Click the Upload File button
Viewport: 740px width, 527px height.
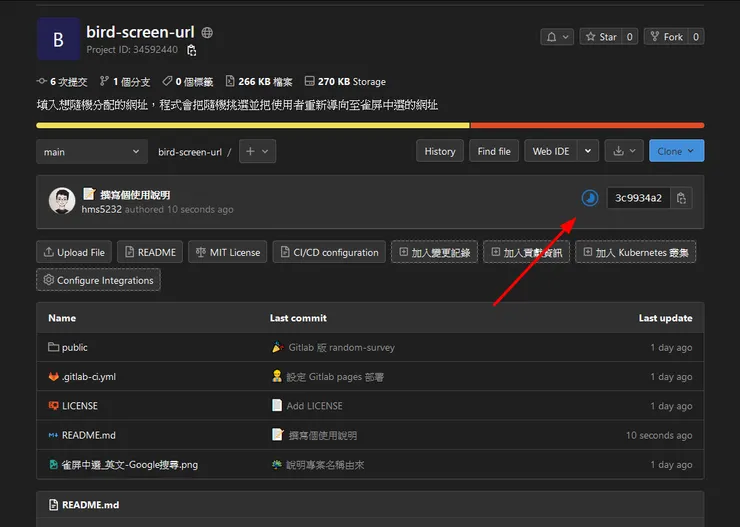pos(74,252)
